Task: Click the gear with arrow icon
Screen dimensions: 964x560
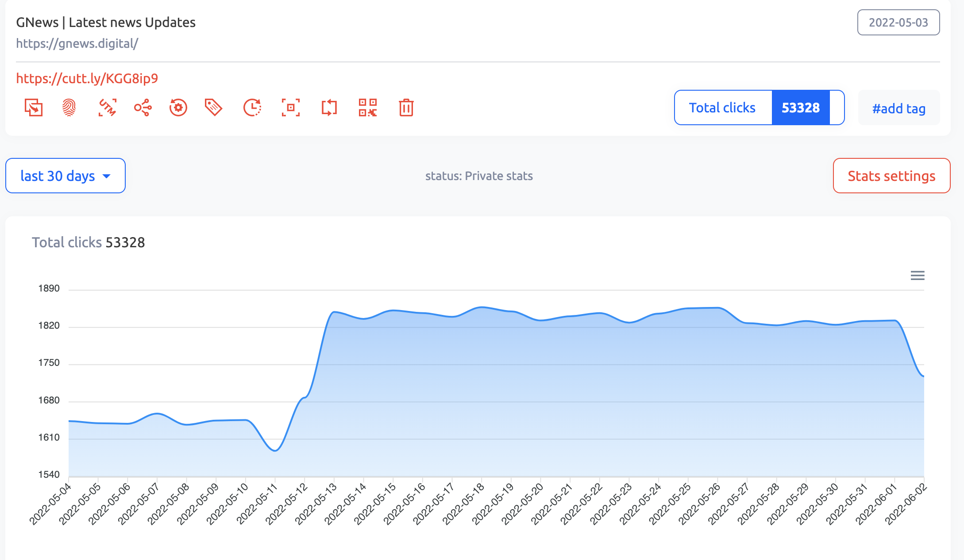Action: click(178, 107)
